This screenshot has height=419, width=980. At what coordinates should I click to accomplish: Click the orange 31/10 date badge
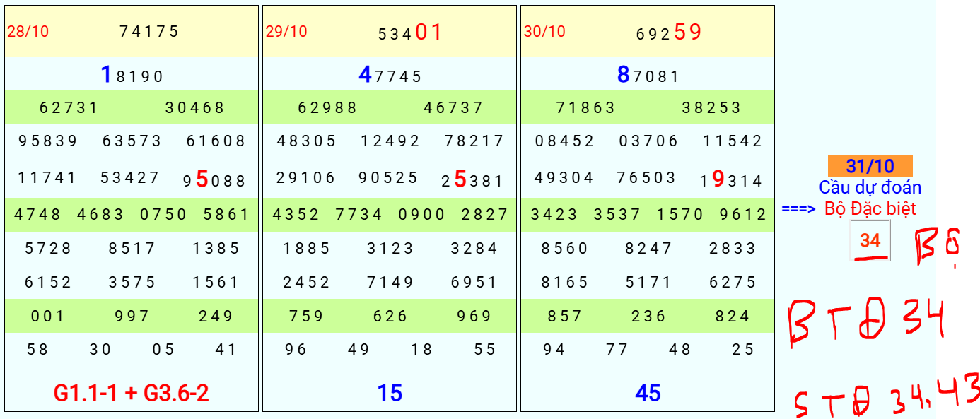(870, 166)
